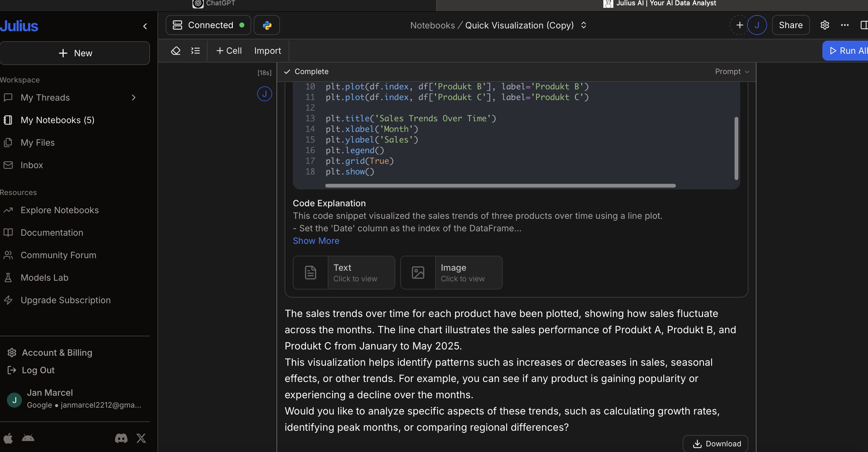Click the vertical code scrollbar

[x=736, y=148]
